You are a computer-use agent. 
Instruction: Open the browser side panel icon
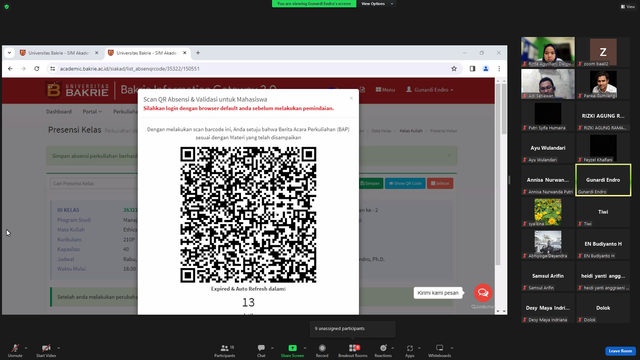coord(472,69)
